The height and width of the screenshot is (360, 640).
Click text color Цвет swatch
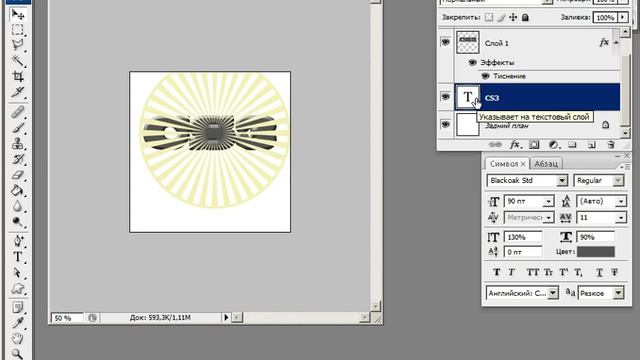[596, 252]
